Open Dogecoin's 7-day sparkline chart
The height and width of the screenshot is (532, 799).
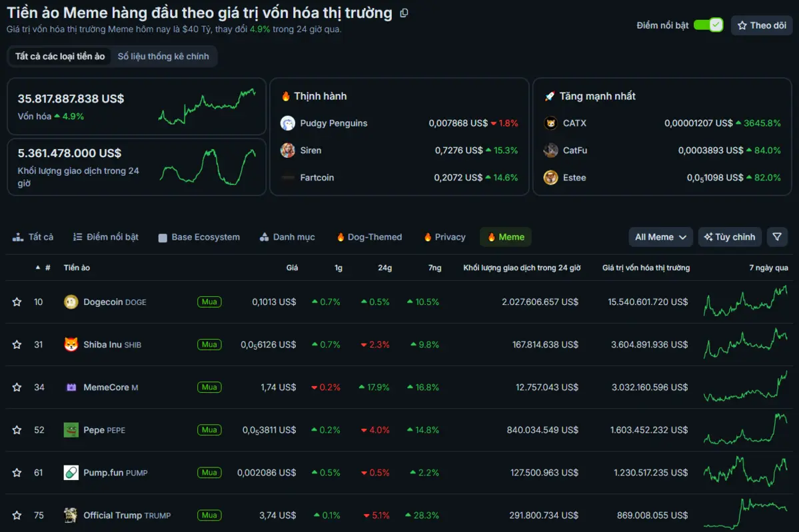[x=746, y=302]
